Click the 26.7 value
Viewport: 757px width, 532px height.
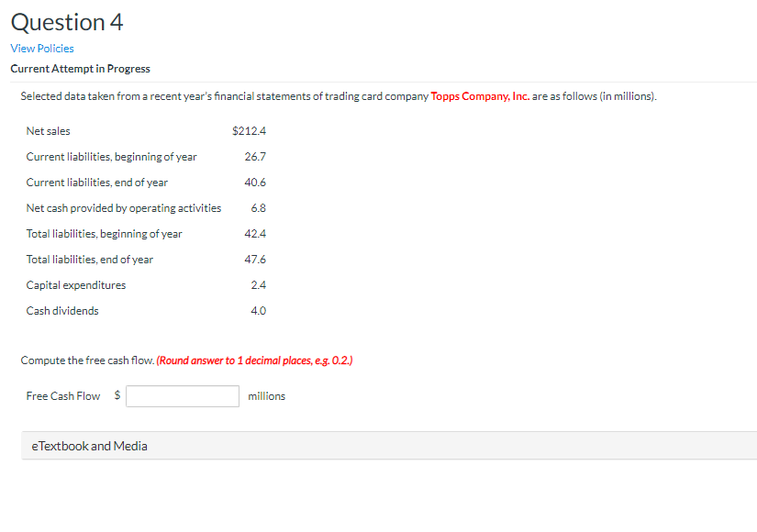pos(255,156)
